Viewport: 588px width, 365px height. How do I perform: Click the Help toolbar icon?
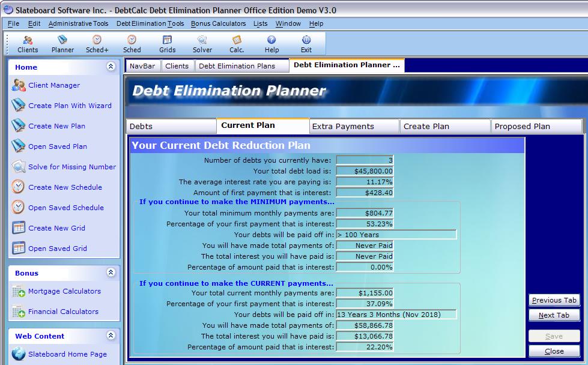pos(271,44)
